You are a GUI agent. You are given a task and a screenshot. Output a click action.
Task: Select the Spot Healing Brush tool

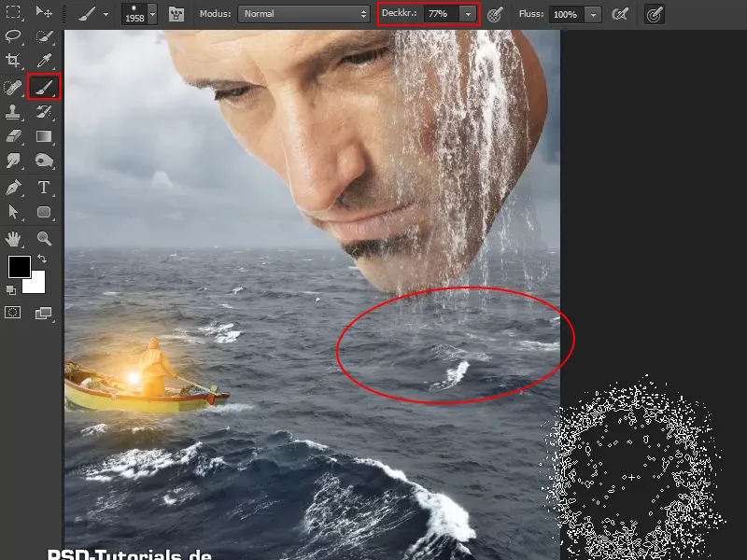click(13, 87)
